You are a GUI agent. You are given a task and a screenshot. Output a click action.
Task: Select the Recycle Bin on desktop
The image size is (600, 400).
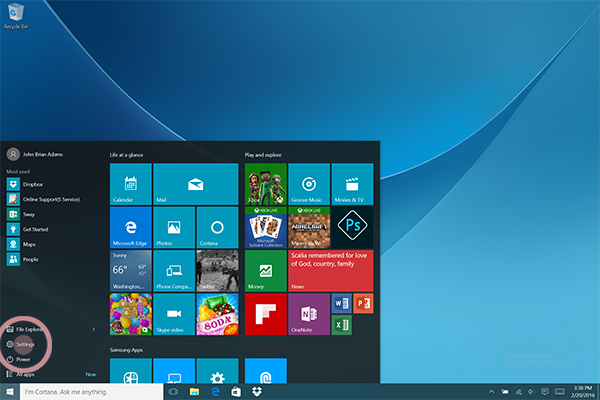pos(16,16)
